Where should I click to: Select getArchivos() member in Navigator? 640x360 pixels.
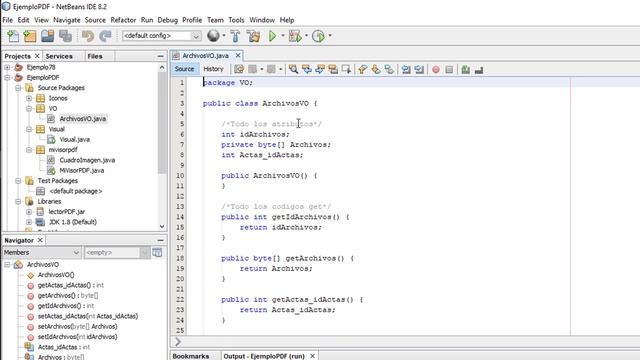[68, 296]
